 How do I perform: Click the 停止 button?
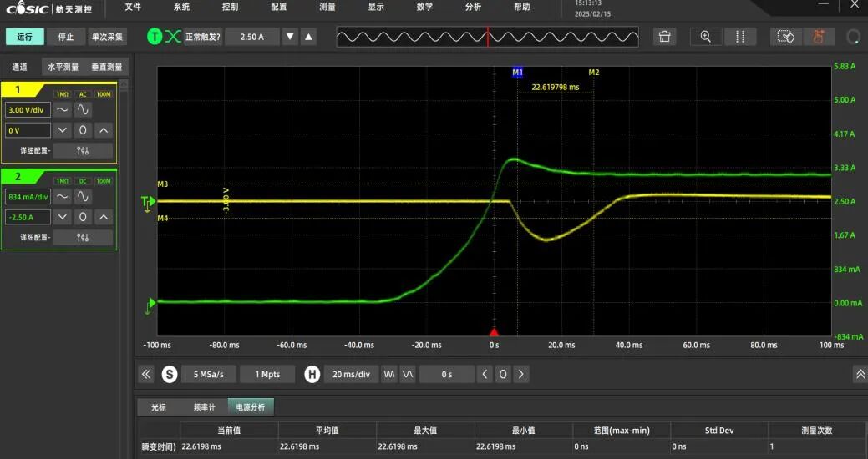66,37
